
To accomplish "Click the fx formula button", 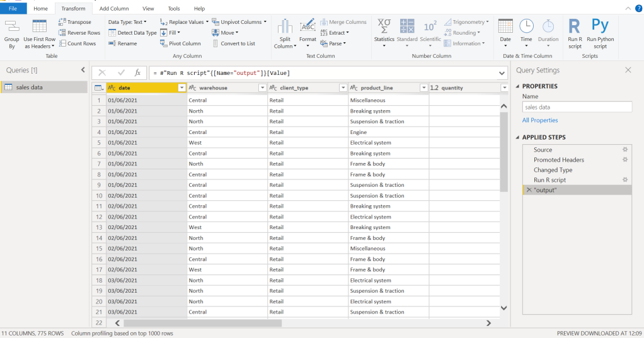I will point(137,72).
